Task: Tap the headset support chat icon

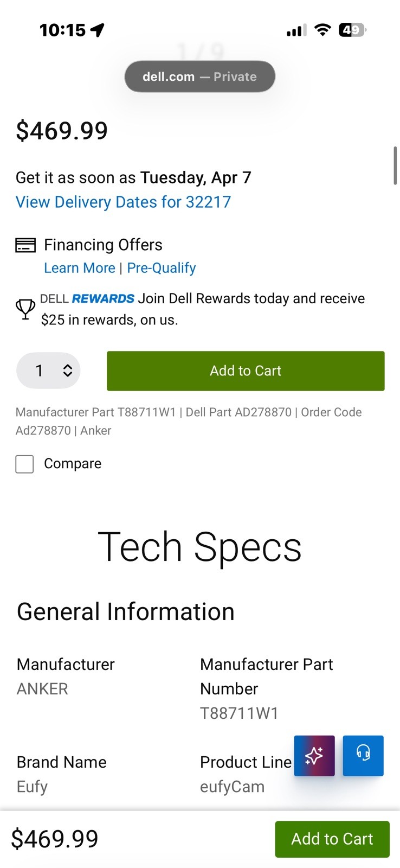Action: [363, 756]
